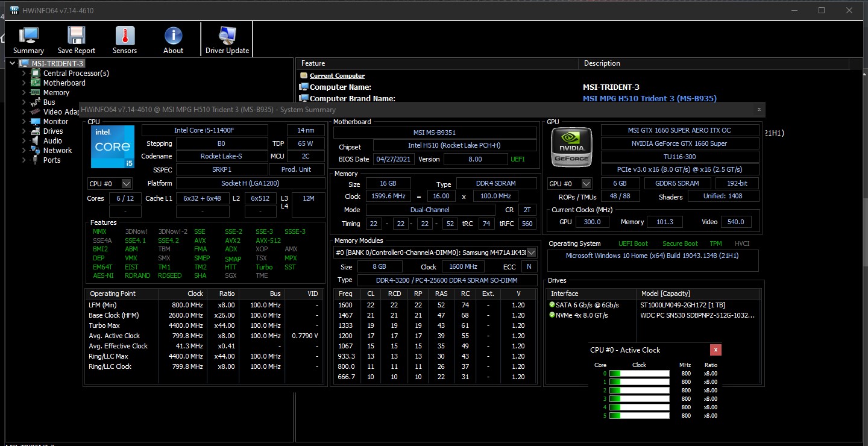This screenshot has width=868, height=446.
Task: Click the 1600 frequency timing row
Action: [435, 305]
